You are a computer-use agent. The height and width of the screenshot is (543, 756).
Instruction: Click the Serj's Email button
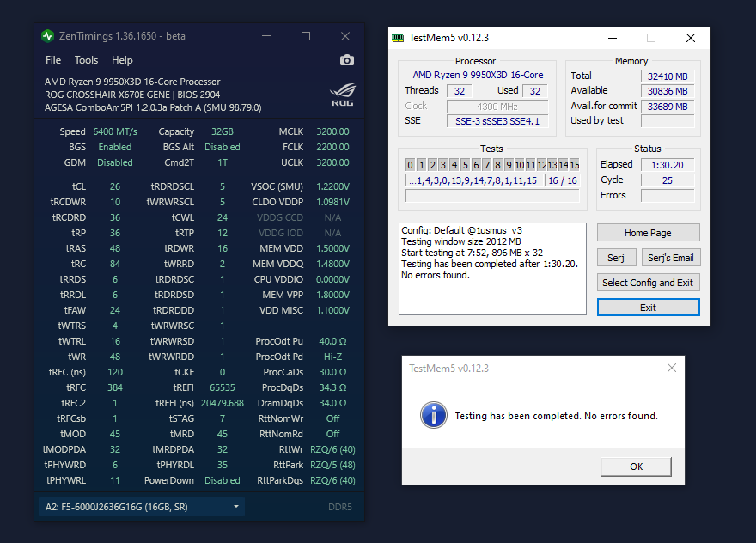[x=670, y=258]
